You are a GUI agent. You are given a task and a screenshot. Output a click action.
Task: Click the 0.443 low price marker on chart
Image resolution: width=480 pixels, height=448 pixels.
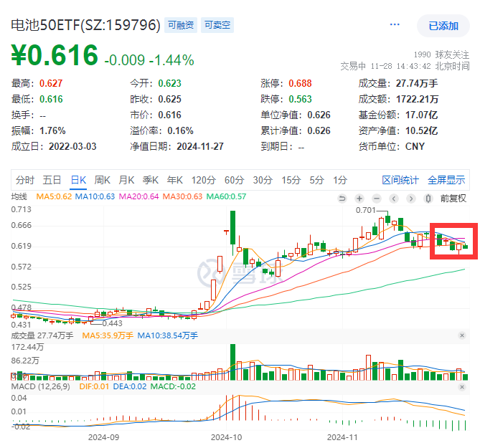[x=113, y=323]
